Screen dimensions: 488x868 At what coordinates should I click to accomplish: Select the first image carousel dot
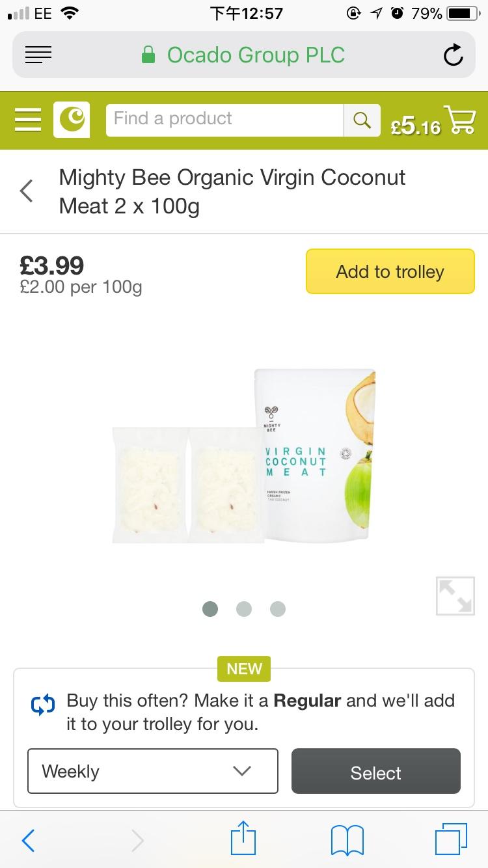click(210, 609)
